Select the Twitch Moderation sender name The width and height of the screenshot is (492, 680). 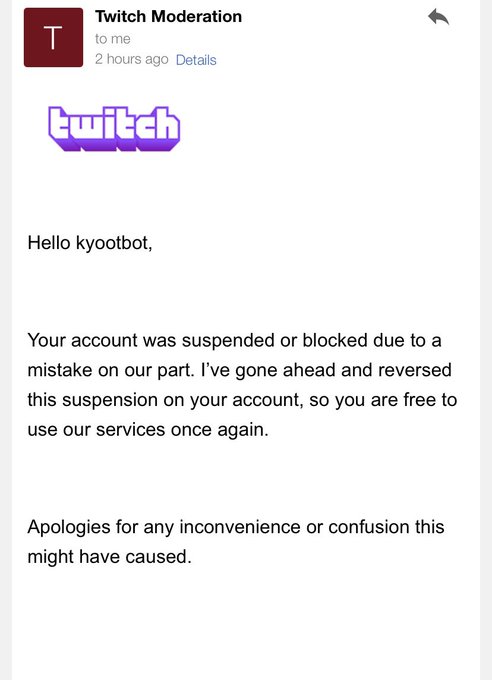pos(168,16)
